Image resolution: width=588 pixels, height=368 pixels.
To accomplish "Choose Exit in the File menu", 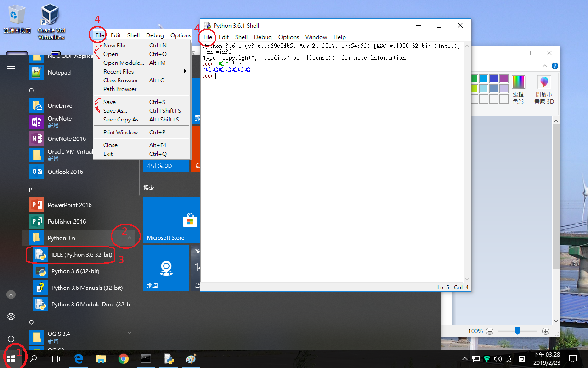I will click(142, 154).
